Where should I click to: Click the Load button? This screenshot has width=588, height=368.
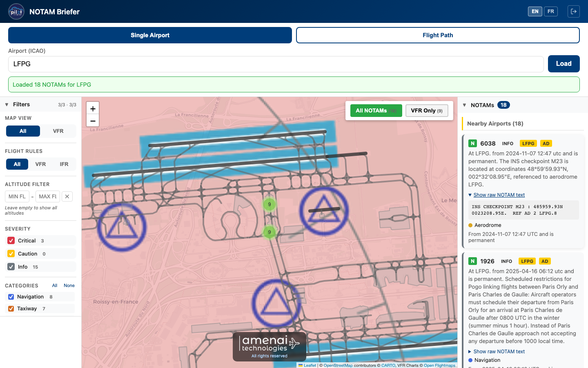[x=563, y=64]
